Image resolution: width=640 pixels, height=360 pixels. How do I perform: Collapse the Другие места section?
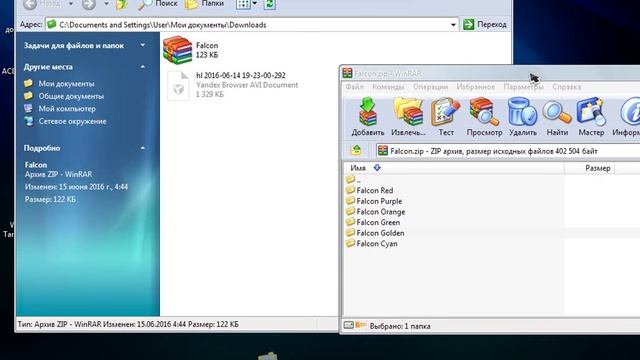click(x=142, y=67)
